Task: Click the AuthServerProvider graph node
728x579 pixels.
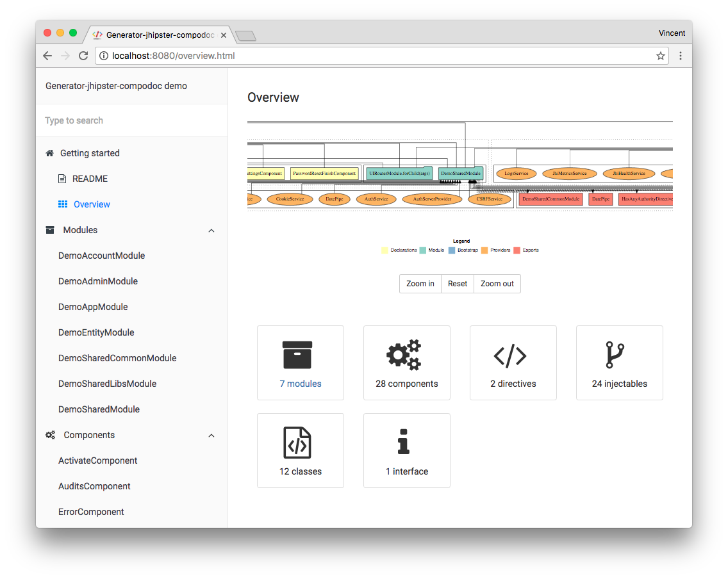Action: point(432,199)
